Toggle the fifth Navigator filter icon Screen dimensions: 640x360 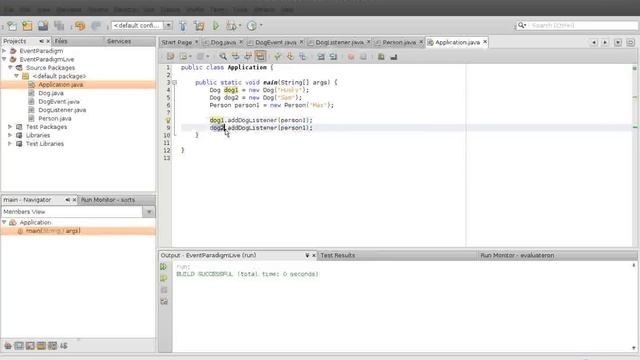[52, 346]
